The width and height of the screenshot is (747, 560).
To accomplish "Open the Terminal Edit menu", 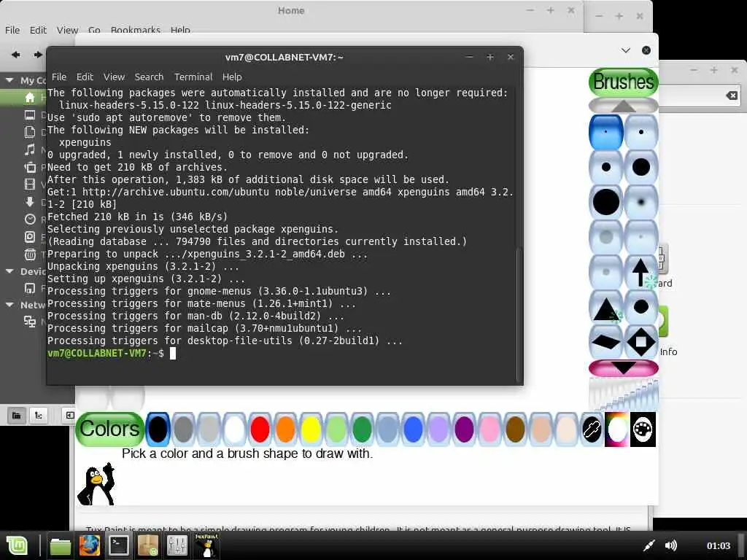I will 85,77.
